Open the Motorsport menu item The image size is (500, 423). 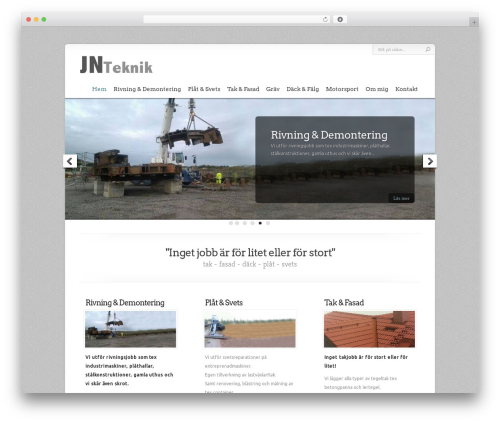pos(342,89)
